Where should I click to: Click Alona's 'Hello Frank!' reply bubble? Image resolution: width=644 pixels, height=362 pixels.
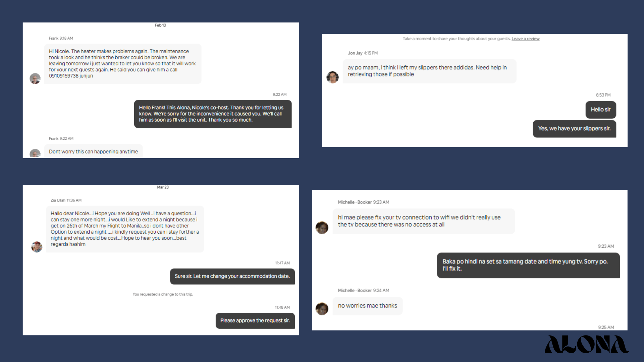tap(213, 114)
